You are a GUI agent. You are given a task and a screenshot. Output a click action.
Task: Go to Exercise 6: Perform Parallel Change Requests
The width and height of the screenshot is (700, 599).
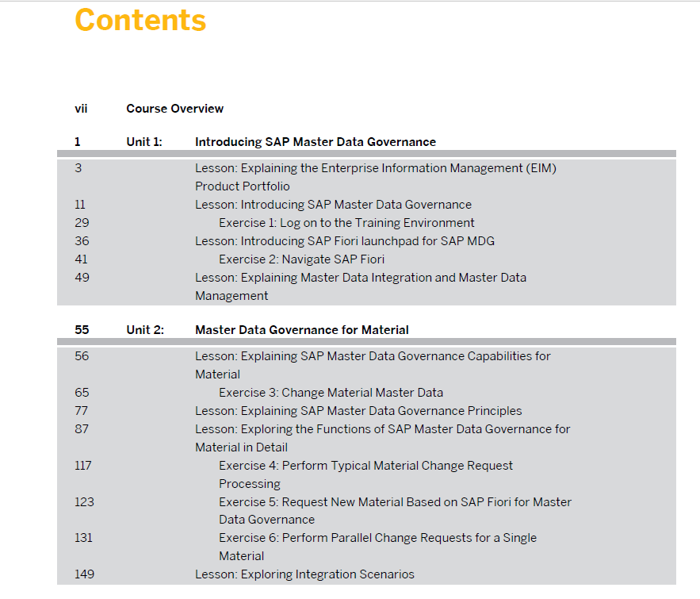pos(377,547)
